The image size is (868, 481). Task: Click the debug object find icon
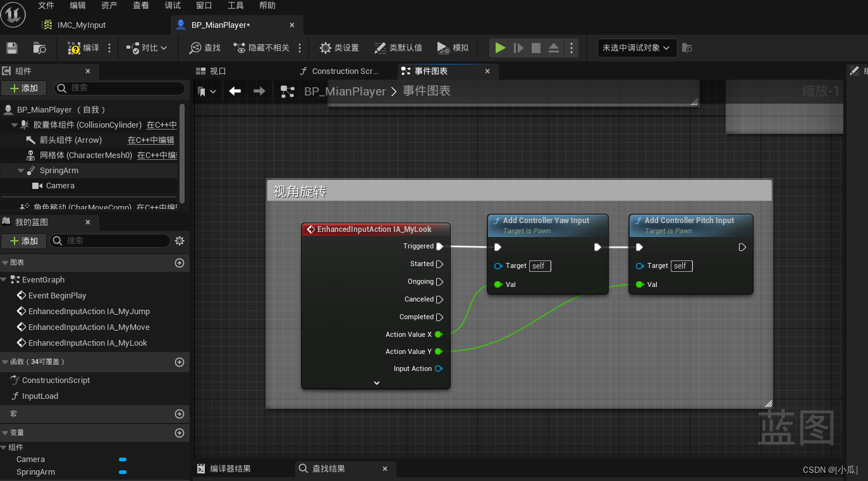[687, 48]
